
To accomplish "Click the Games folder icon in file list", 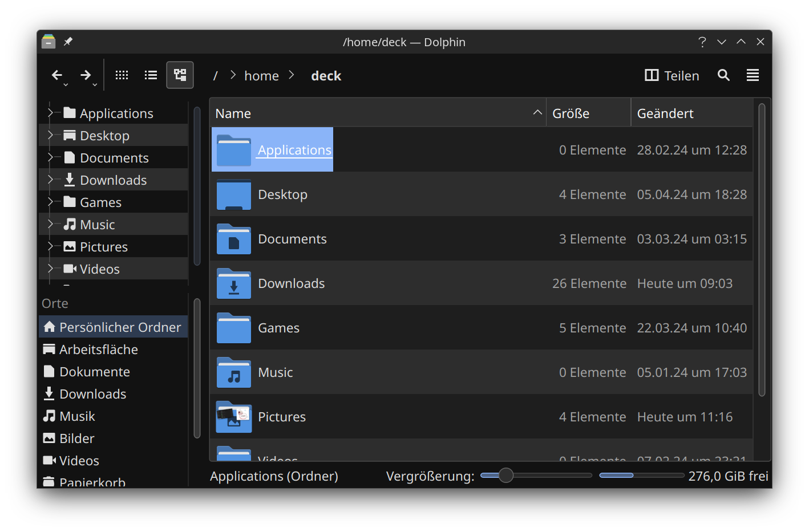I will coord(233,328).
